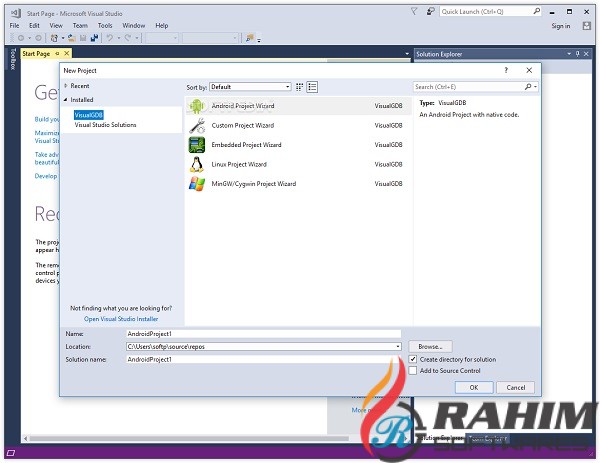600x463 pixels.
Task: Open the Location path dropdown arrow
Action: (398, 347)
